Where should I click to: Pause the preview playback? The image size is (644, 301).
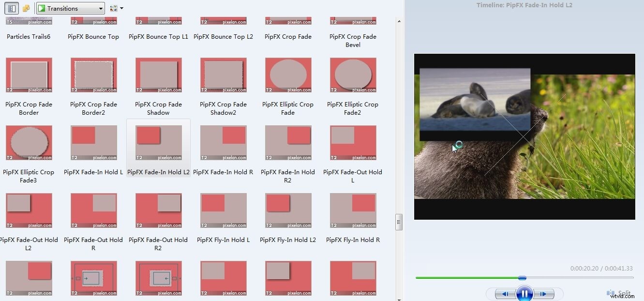click(x=524, y=293)
